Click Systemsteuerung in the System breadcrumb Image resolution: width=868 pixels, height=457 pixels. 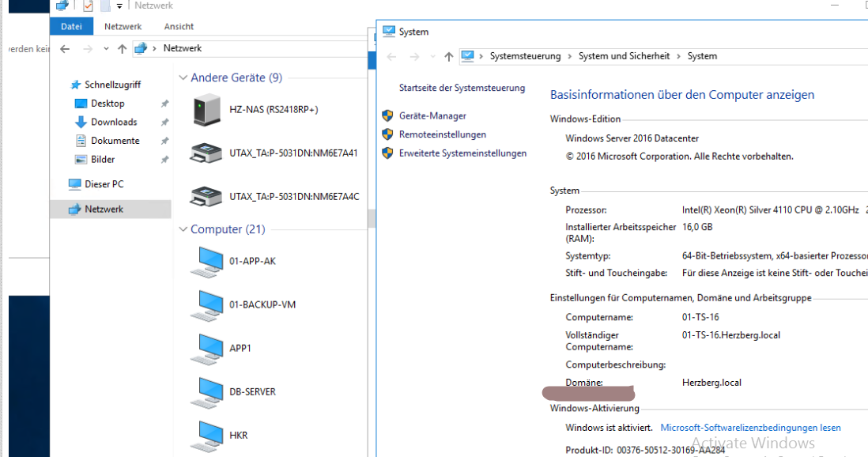(x=525, y=56)
